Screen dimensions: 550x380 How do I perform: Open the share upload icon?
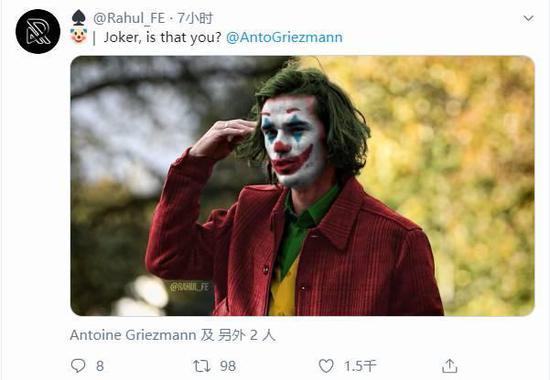(x=450, y=366)
